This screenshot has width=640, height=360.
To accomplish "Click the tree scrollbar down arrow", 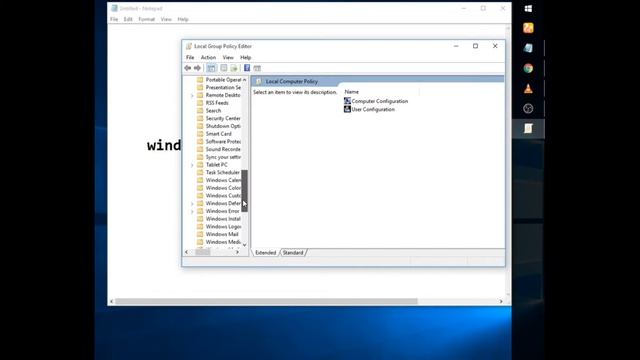I will (x=244, y=245).
